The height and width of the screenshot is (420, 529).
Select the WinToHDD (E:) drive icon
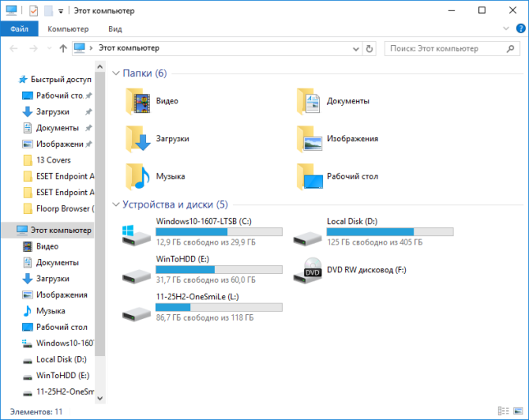136,276
